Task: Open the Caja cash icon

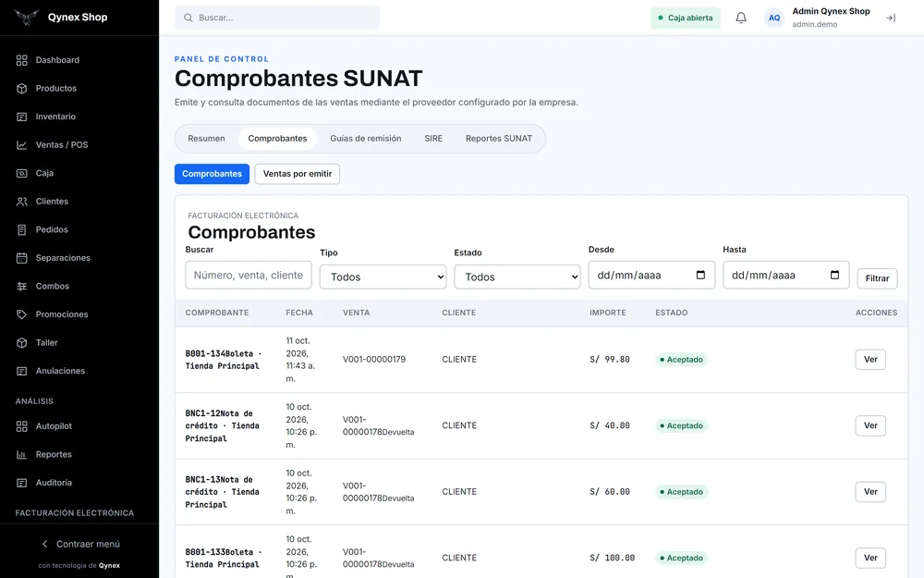Action: coord(22,174)
